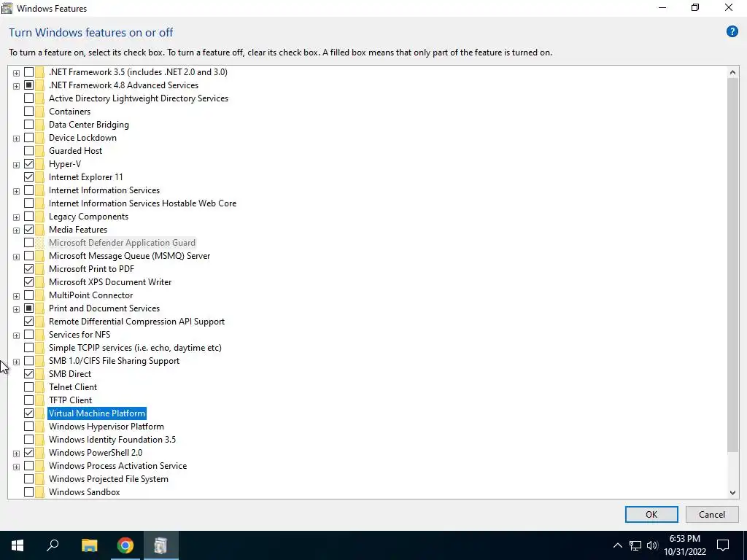Check the Telnet Client box

coord(28,387)
